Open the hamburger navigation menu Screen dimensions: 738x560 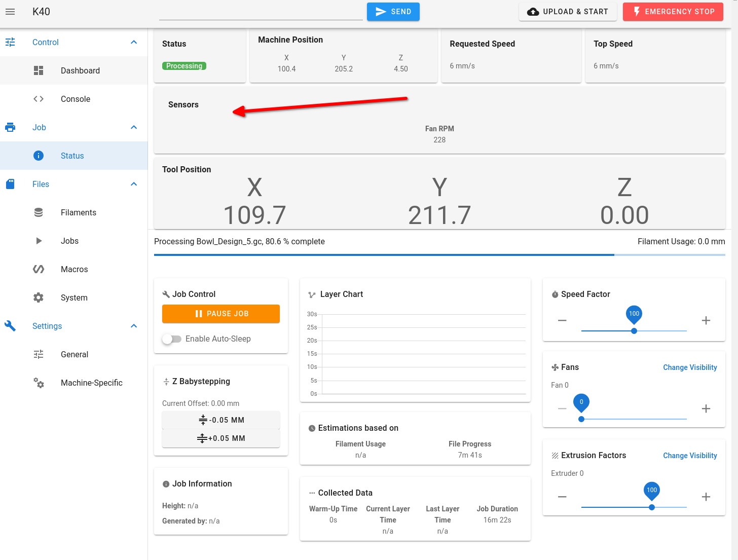tap(10, 12)
